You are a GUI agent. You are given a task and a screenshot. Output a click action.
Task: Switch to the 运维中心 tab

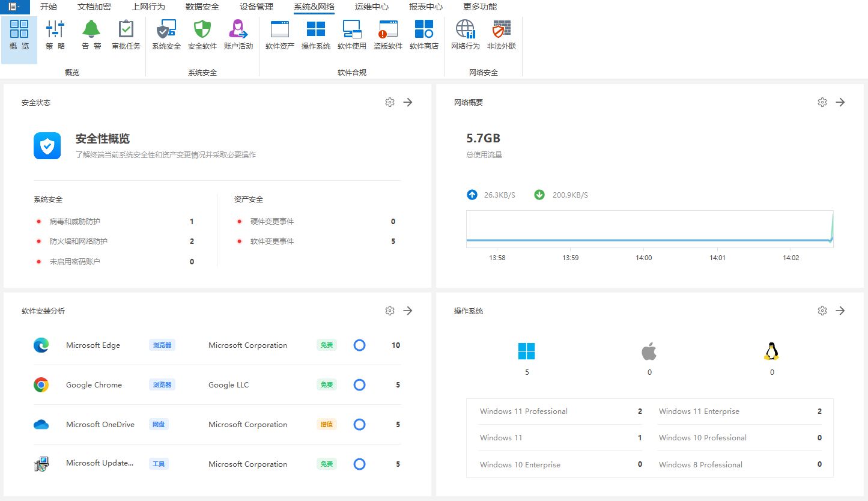point(372,7)
